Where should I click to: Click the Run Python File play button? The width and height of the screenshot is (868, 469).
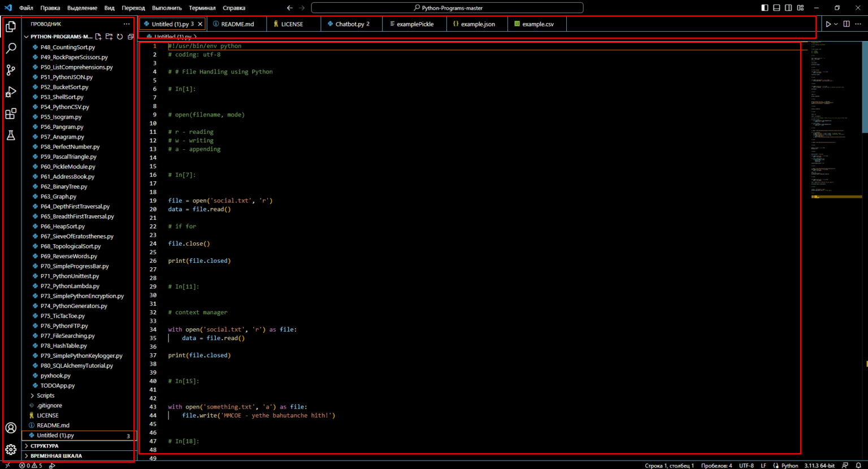pyautogui.click(x=828, y=24)
